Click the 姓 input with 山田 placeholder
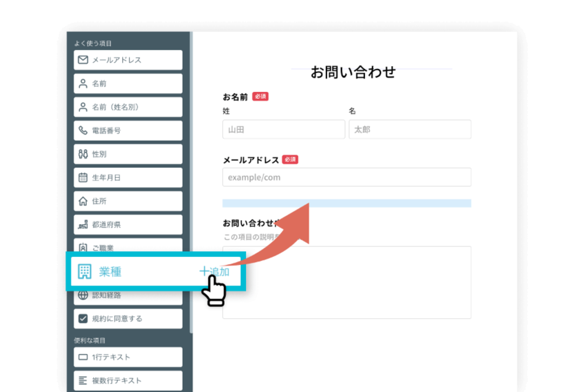 coord(283,130)
